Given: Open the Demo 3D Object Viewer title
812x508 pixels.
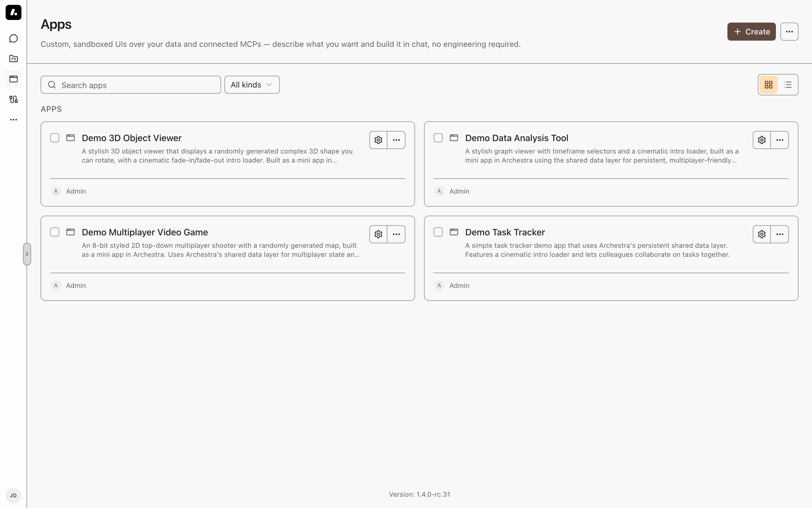Looking at the screenshot, I should (x=132, y=138).
